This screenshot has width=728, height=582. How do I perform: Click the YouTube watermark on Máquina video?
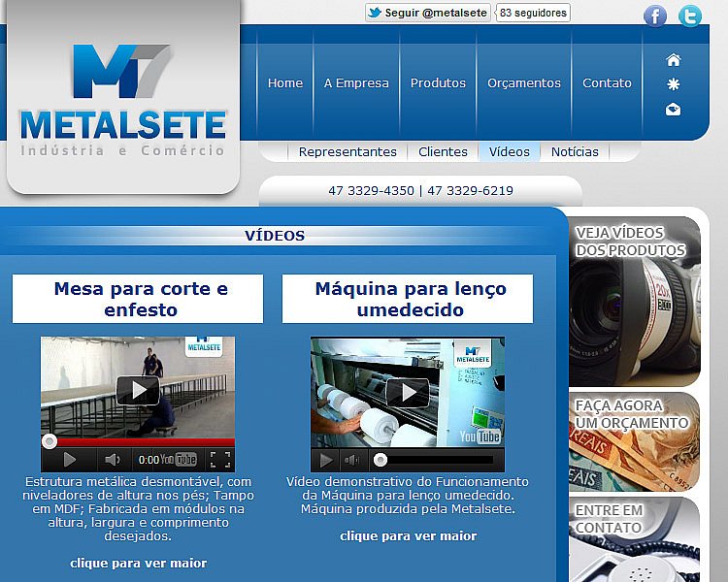click(480, 436)
